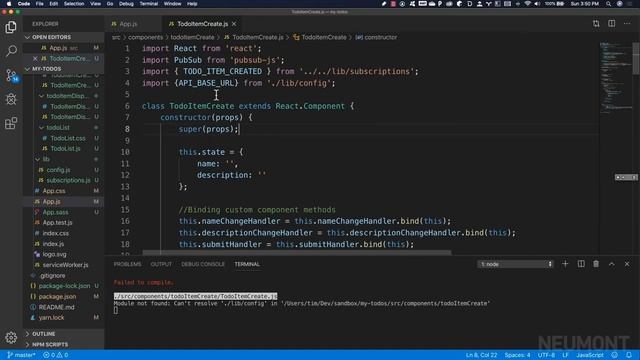Open macOS Spotlight search icon
640x360 pixels.
(x=608, y=4)
